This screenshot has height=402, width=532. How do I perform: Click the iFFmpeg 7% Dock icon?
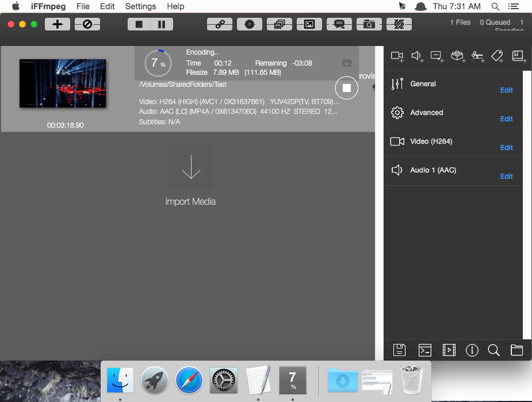click(293, 380)
